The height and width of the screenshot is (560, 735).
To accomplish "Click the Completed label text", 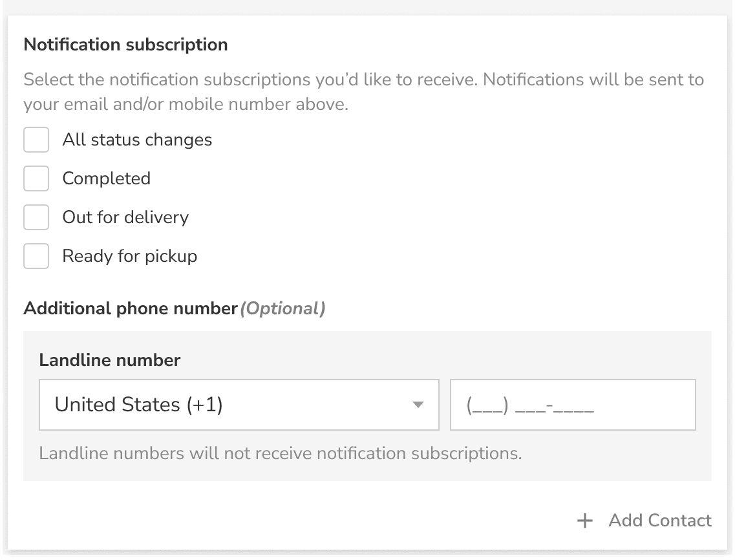I will coord(106,178).
